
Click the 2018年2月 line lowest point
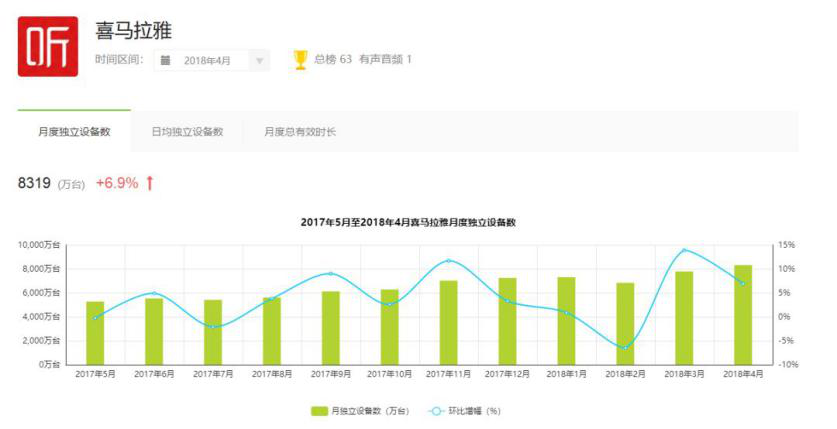[x=625, y=348]
